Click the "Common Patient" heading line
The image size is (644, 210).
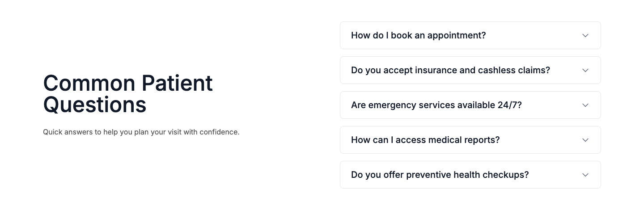pos(128,83)
